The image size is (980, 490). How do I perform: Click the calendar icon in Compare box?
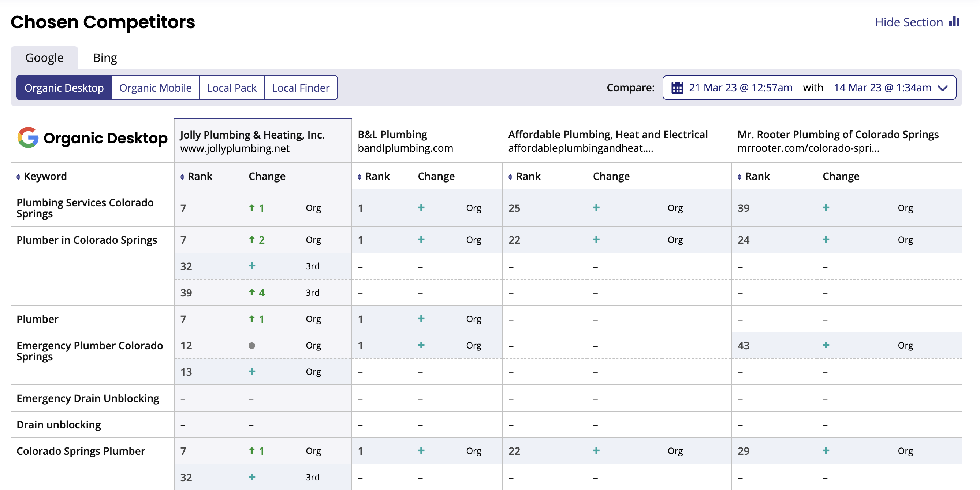click(677, 88)
